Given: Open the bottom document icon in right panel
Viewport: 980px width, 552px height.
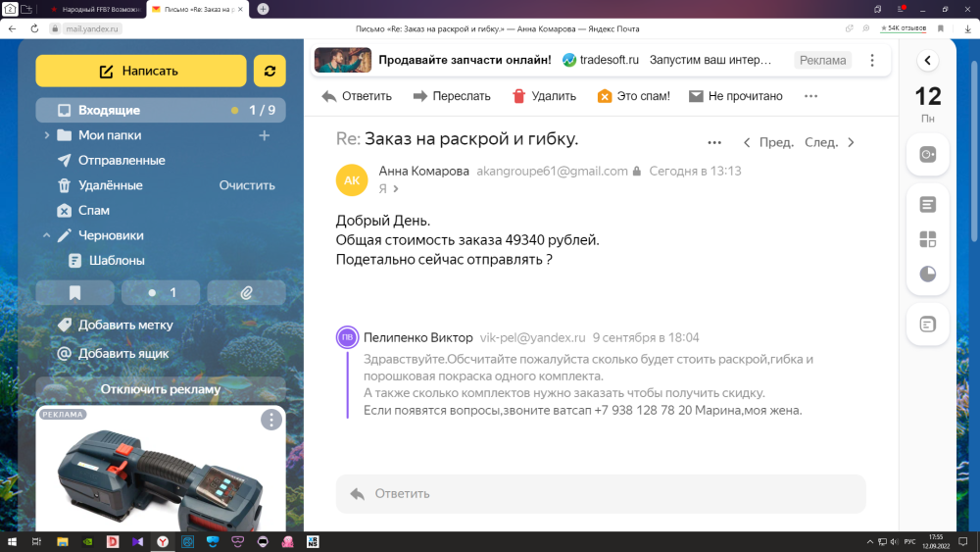Looking at the screenshot, I should tap(927, 324).
